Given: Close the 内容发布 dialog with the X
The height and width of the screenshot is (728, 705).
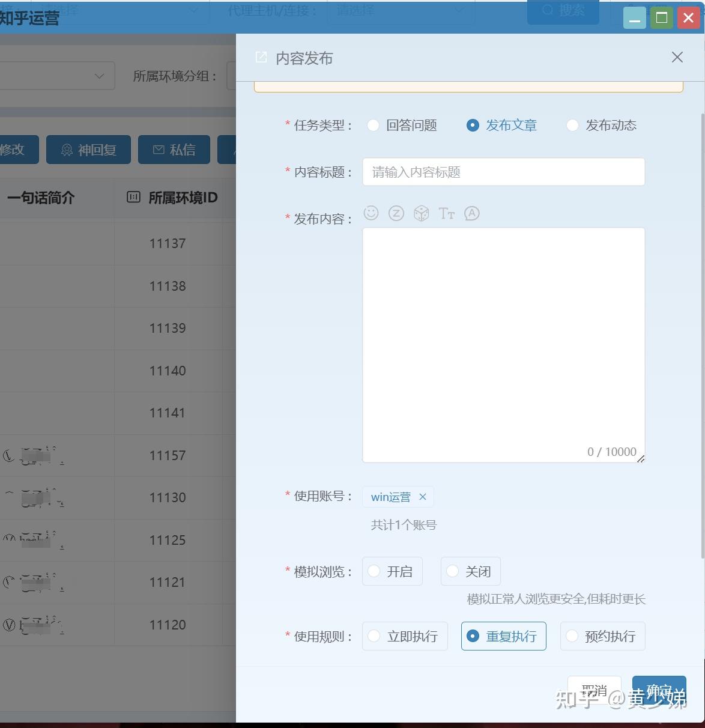Looking at the screenshot, I should tap(677, 57).
